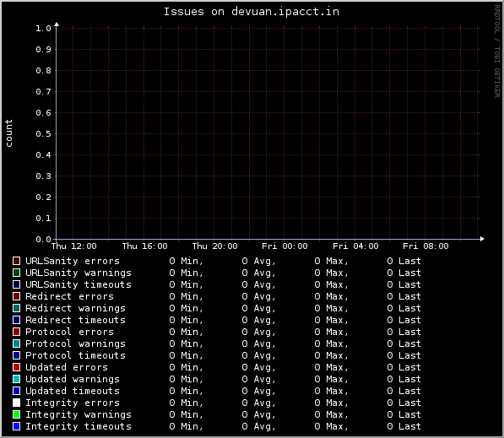Click the URLSanity timeouts legend swatch
Screen dimensions: 504x438
point(16,284)
